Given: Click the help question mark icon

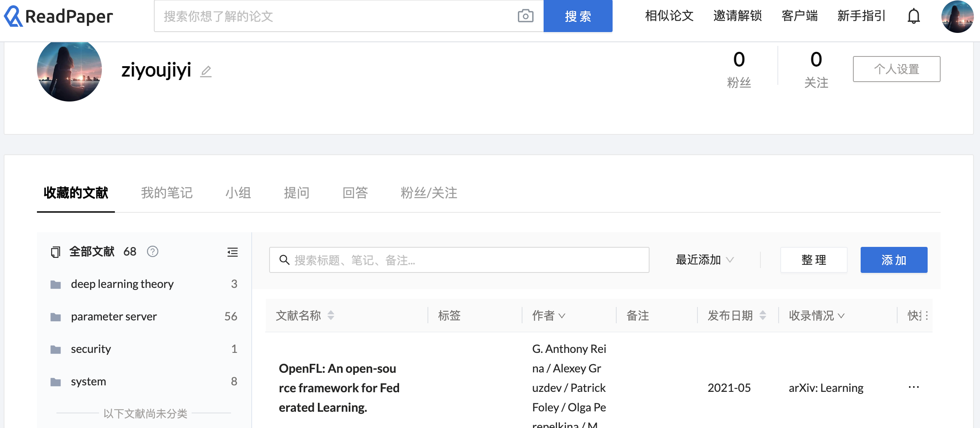Looking at the screenshot, I should coord(153,252).
